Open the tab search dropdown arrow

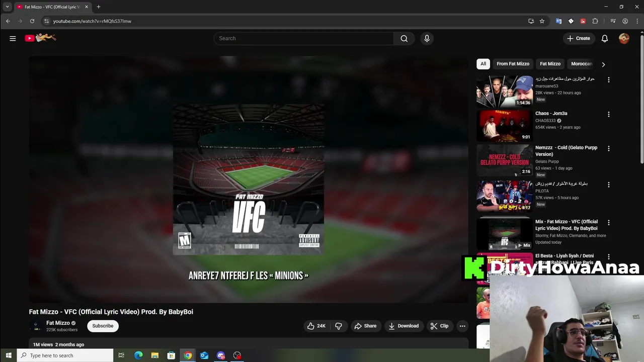click(7, 7)
